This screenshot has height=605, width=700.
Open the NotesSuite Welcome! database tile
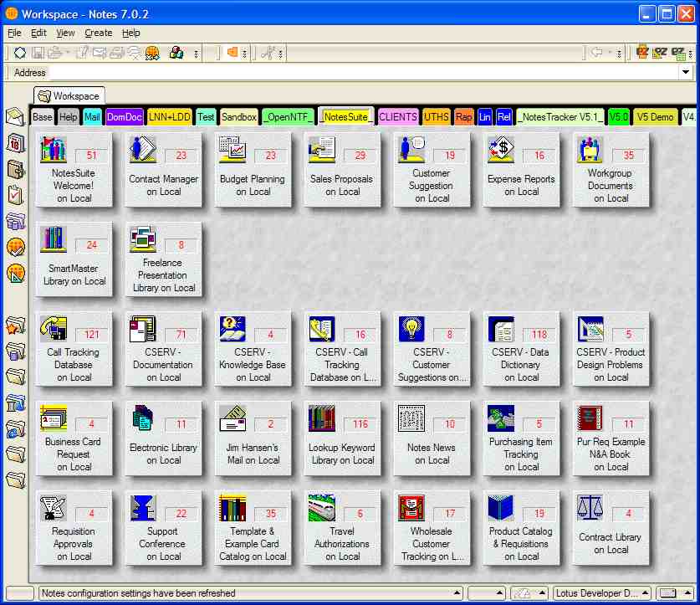pyautogui.click(x=74, y=169)
